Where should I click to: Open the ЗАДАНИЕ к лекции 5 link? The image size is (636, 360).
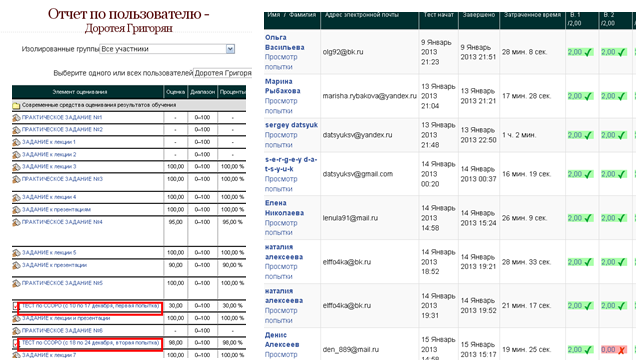[49, 253]
